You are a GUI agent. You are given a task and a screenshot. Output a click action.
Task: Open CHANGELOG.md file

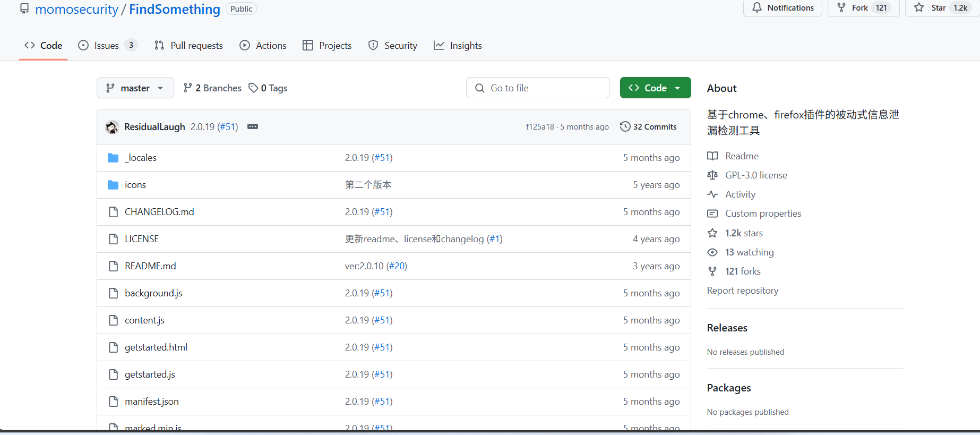159,212
